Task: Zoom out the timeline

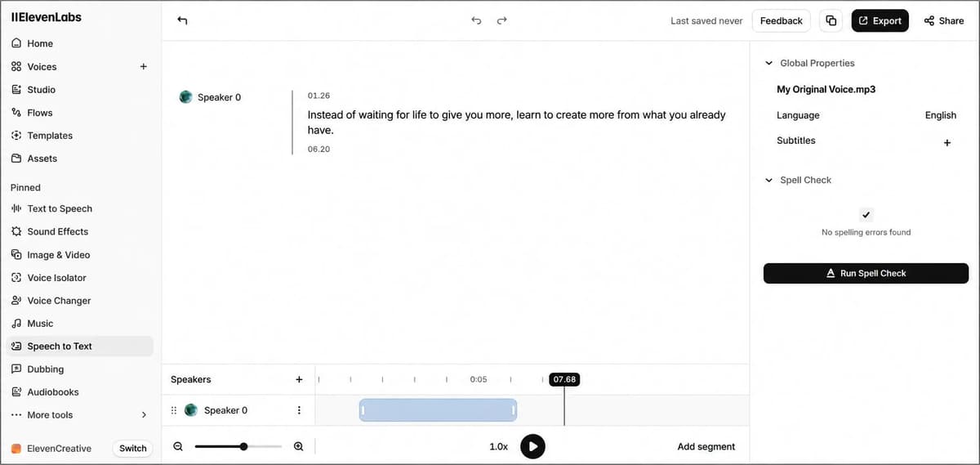Action: tap(178, 446)
